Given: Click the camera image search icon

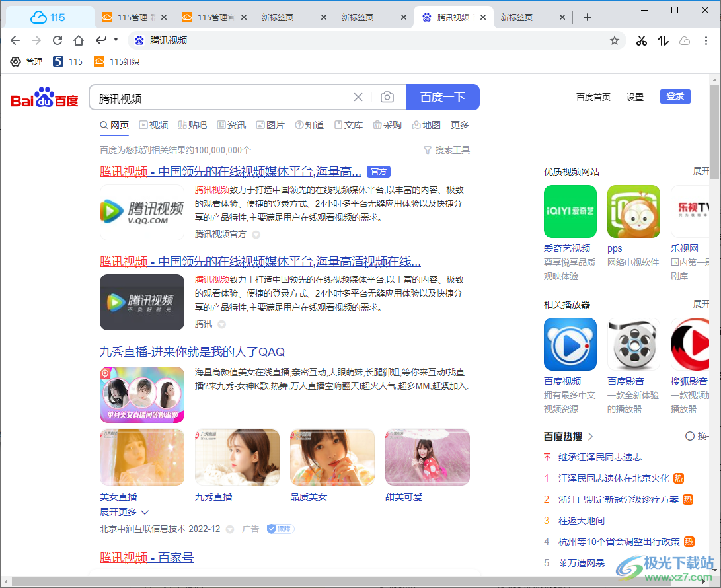Looking at the screenshot, I should pyautogui.click(x=387, y=97).
